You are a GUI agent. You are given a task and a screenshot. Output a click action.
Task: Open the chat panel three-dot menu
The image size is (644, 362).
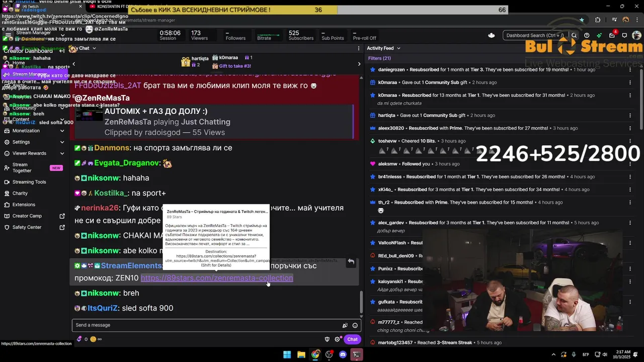tap(359, 48)
